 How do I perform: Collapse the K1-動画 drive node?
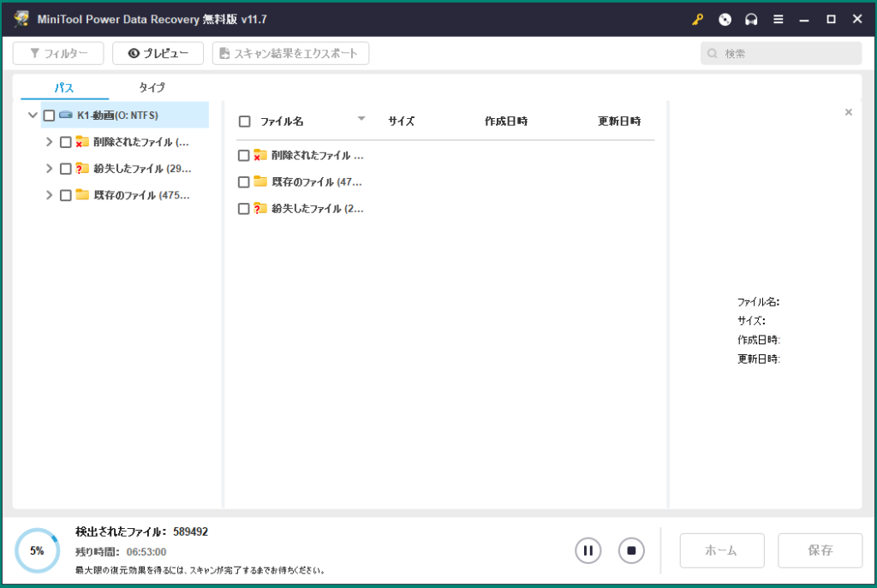tap(33, 115)
